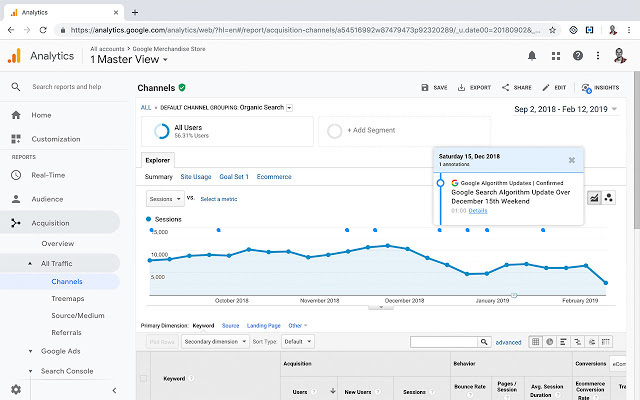
Task: Select the pie chart table view
Action: click(551, 342)
